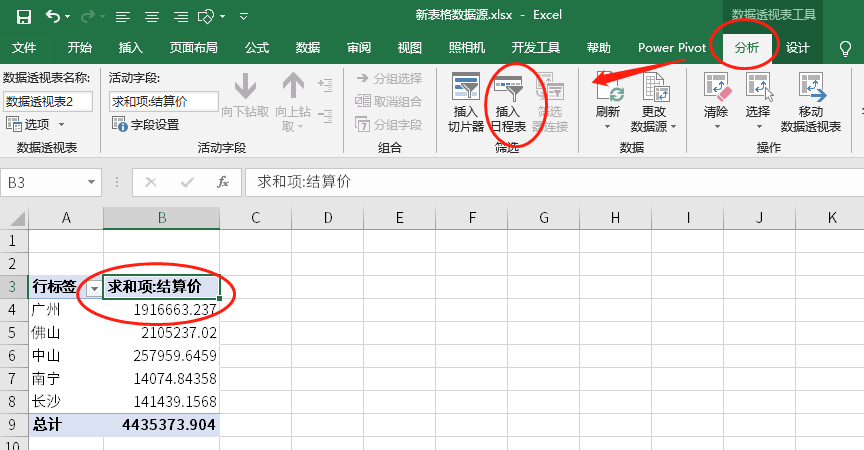
Task: Open the Undo history dropdown arrow
Action: (67, 17)
